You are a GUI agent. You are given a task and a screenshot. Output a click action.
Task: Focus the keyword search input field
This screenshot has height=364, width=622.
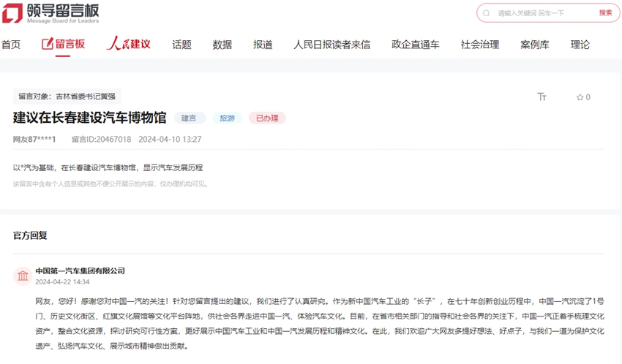click(x=542, y=13)
